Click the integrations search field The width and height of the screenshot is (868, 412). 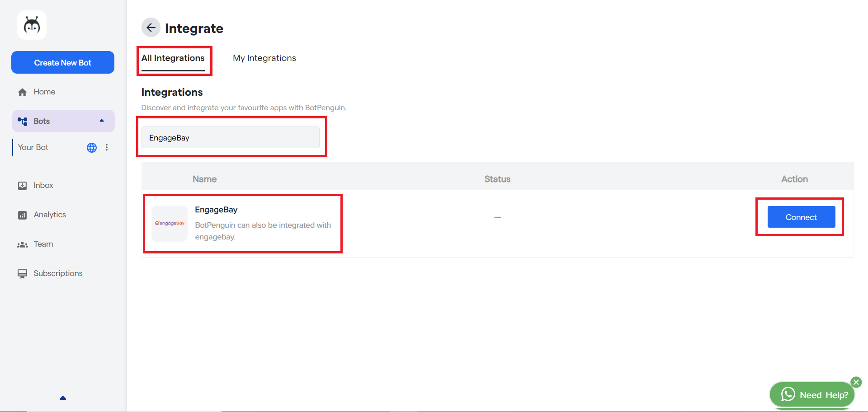click(230, 138)
